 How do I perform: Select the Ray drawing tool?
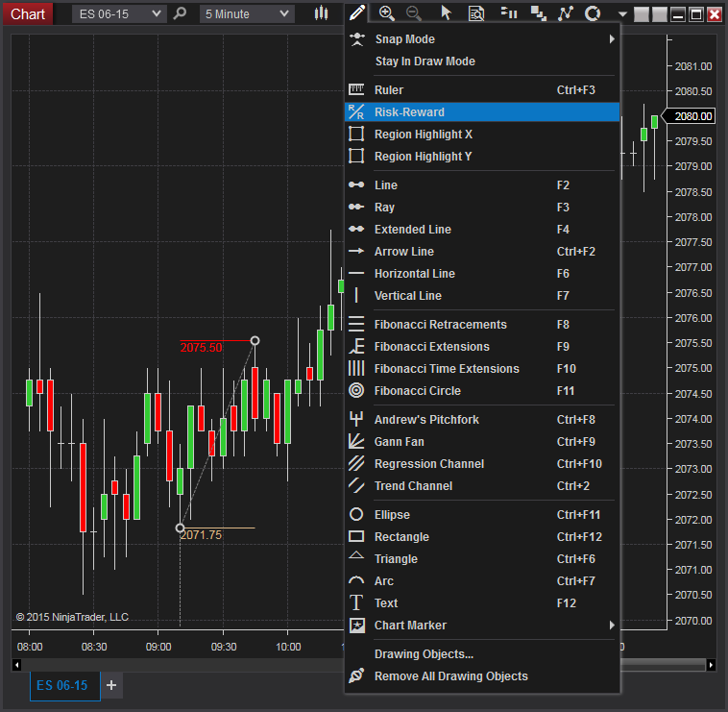pyautogui.click(x=482, y=208)
